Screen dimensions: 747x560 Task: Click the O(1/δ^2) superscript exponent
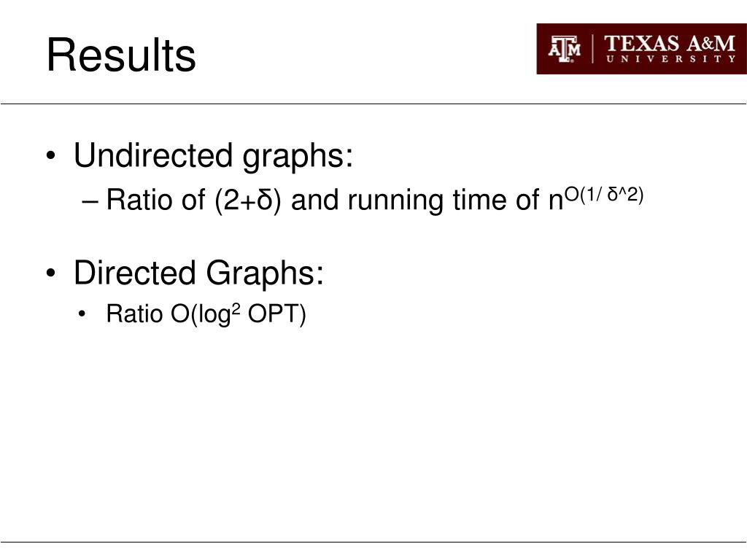[603, 194]
